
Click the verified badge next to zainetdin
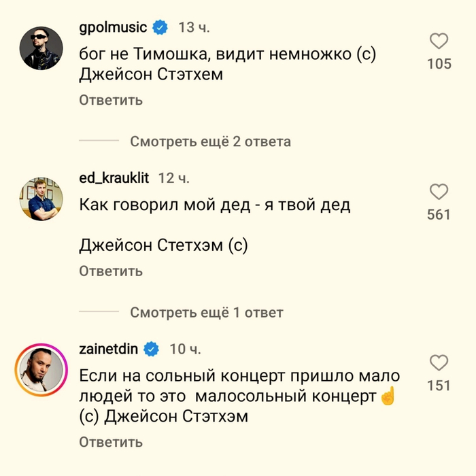(152, 350)
